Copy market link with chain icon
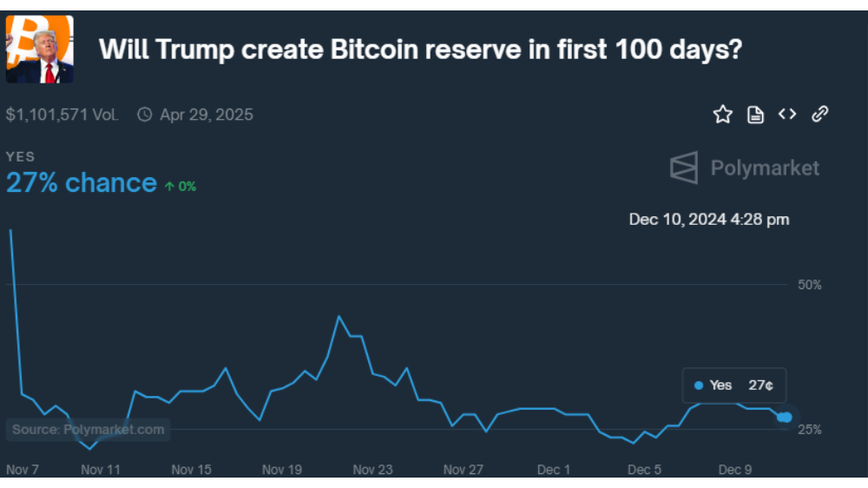The height and width of the screenshot is (488, 868). point(820,114)
